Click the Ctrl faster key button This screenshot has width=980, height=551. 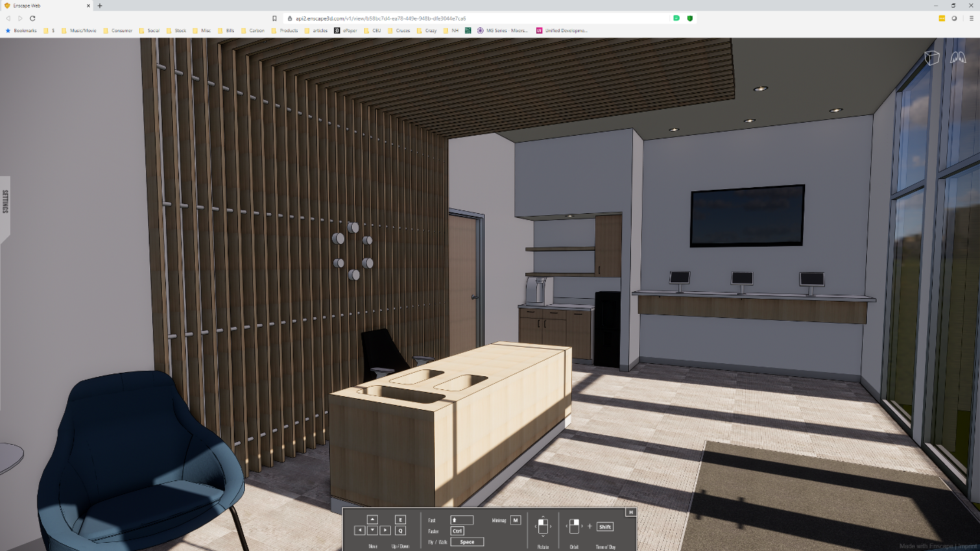(457, 531)
